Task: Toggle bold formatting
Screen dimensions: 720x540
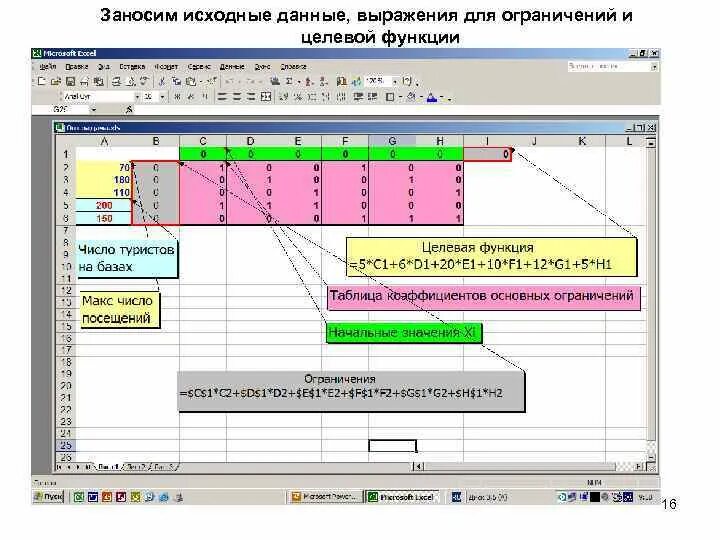Action: [x=177, y=97]
